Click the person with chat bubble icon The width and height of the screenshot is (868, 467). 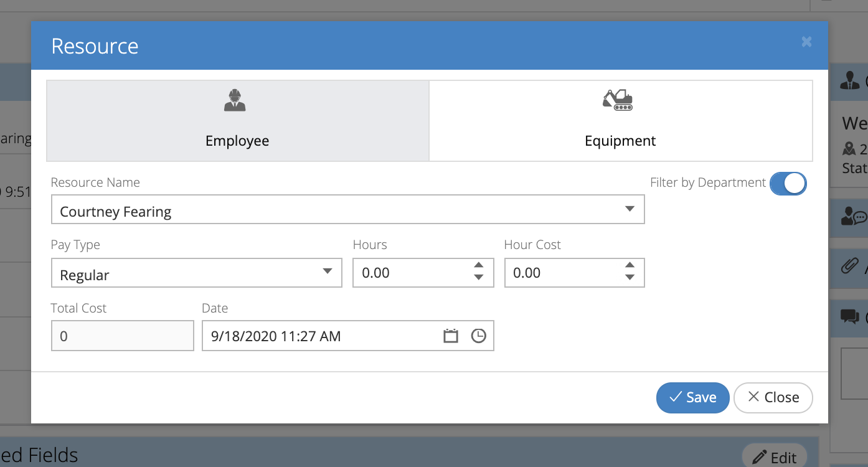(853, 217)
